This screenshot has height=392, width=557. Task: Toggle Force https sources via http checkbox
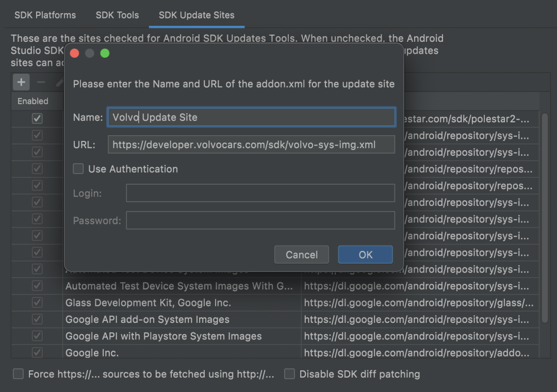coord(18,374)
